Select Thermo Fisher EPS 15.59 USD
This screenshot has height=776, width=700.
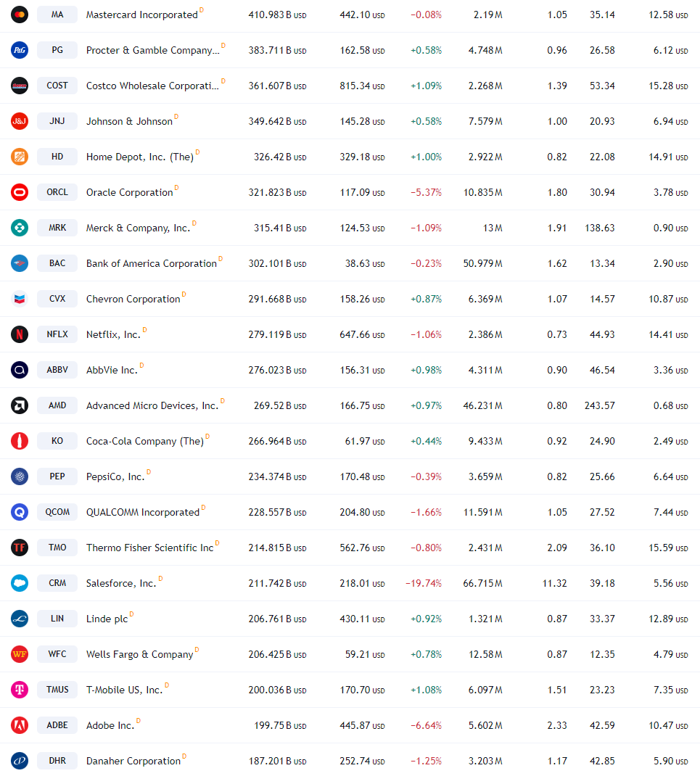tap(668, 548)
